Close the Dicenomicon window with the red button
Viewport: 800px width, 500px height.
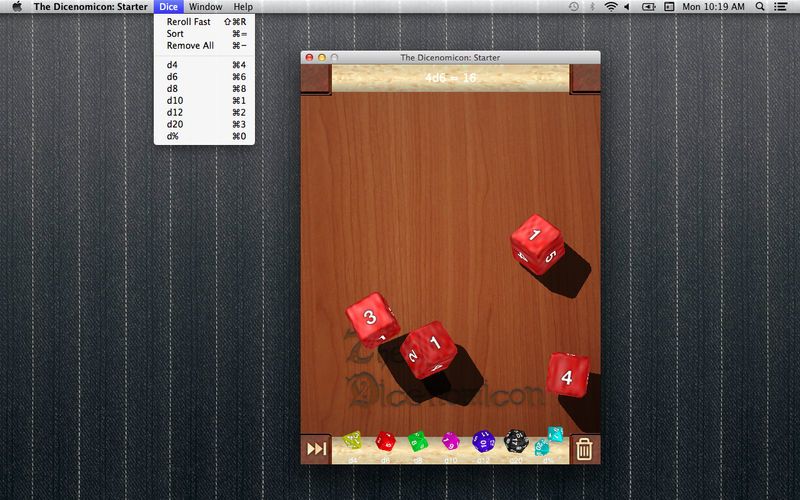click(309, 58)
